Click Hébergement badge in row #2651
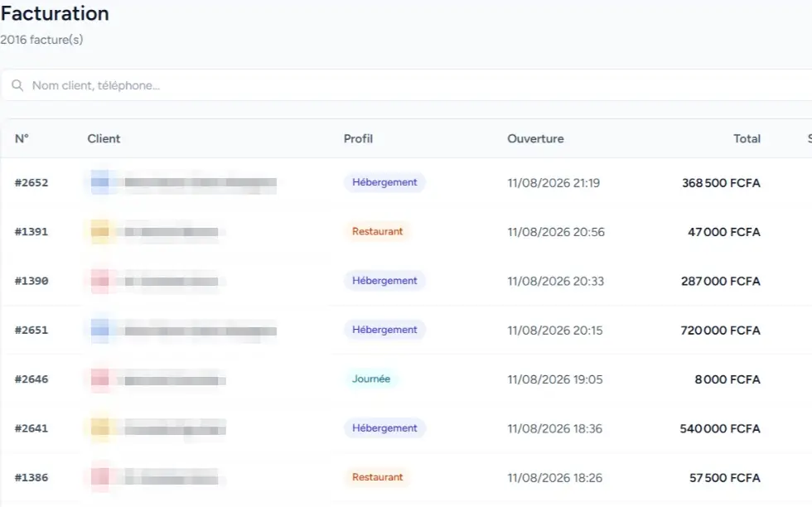 pyautogui.click(x=384, y=330)
